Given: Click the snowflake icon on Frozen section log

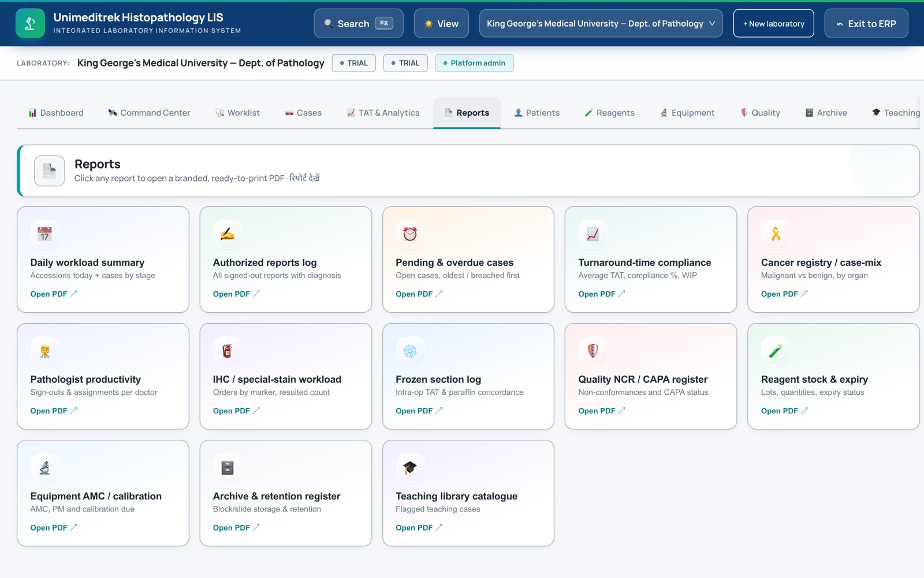Looking at the screenshot, I should [x=410, y=351].
